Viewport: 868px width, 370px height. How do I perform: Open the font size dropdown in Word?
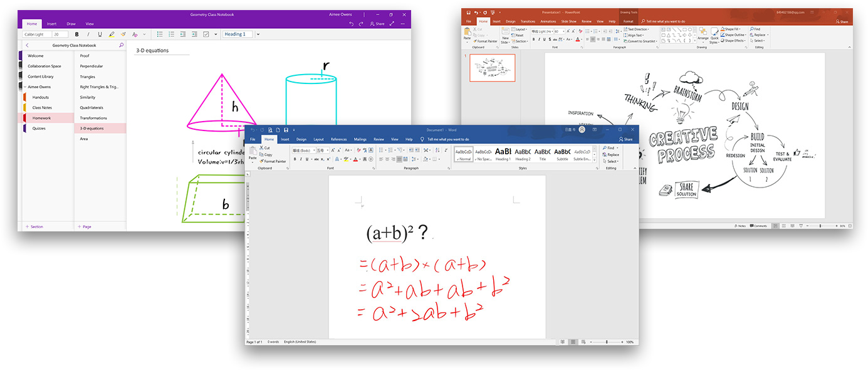point(328,151)
